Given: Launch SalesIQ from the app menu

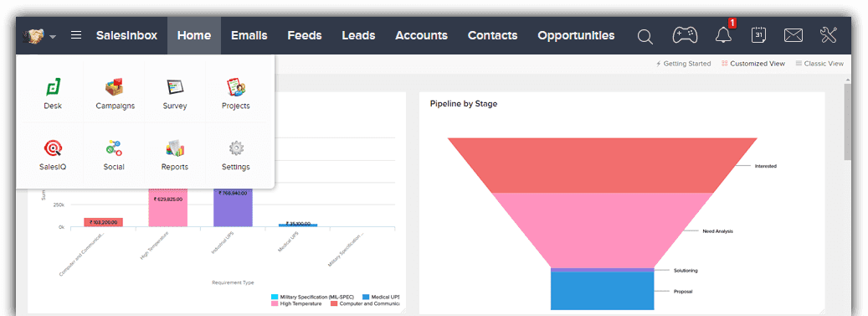Looking at the screenshot, I should (x=53, y=148).
